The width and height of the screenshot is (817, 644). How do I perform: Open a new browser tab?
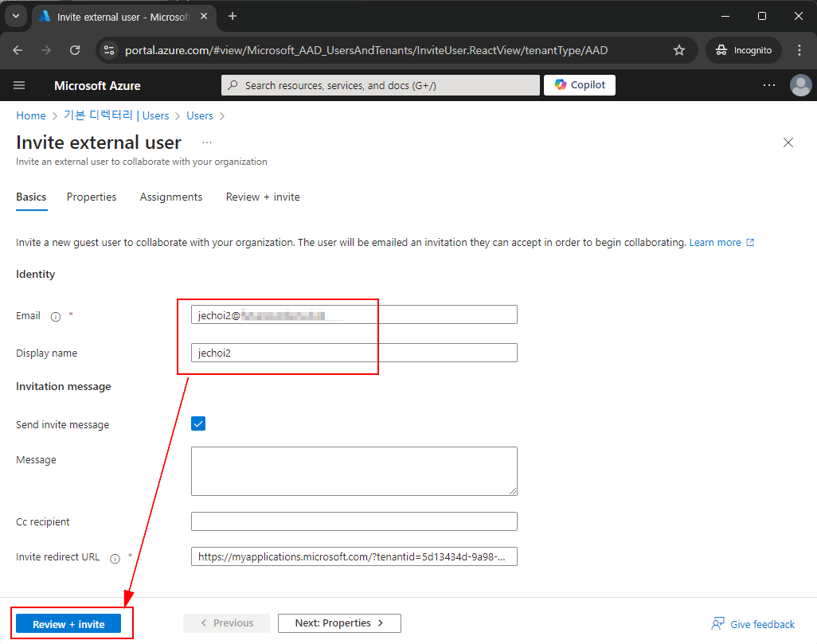point(233,16)
